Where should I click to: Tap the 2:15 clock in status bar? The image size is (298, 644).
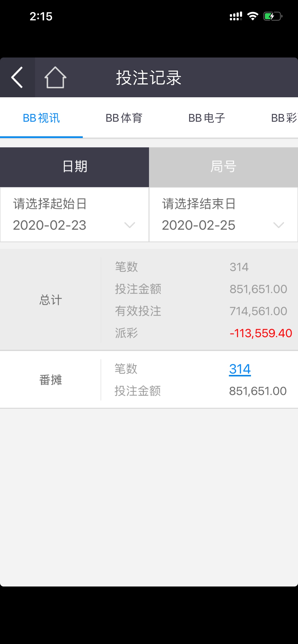(x=41, y=17)
